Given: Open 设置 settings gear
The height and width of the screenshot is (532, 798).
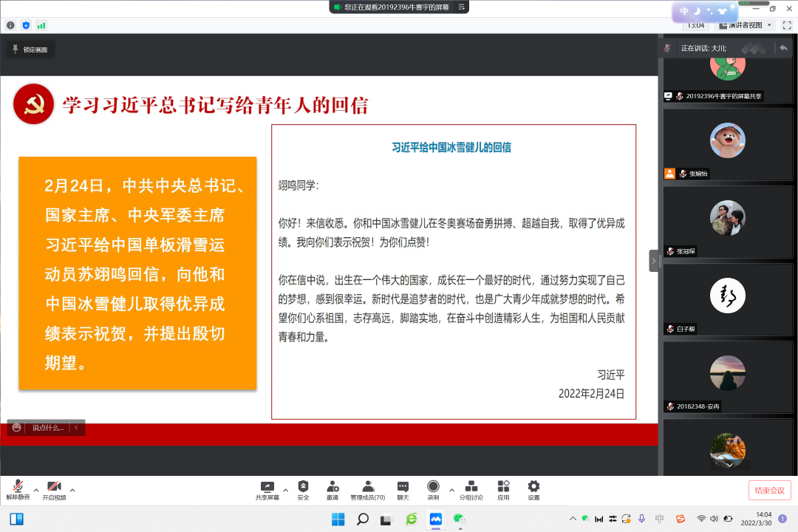Looking at the screenshot, I should [533, 491].
